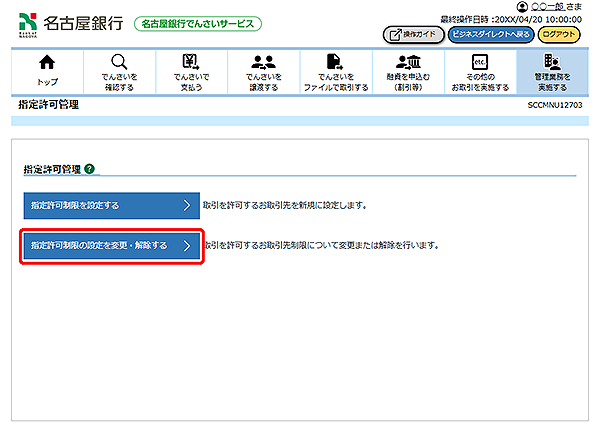Image resolution: width=600 pixels, height=427 pixels.
Task: Click the people icon for でんさいを譲渡する
Action: (263, 63)
